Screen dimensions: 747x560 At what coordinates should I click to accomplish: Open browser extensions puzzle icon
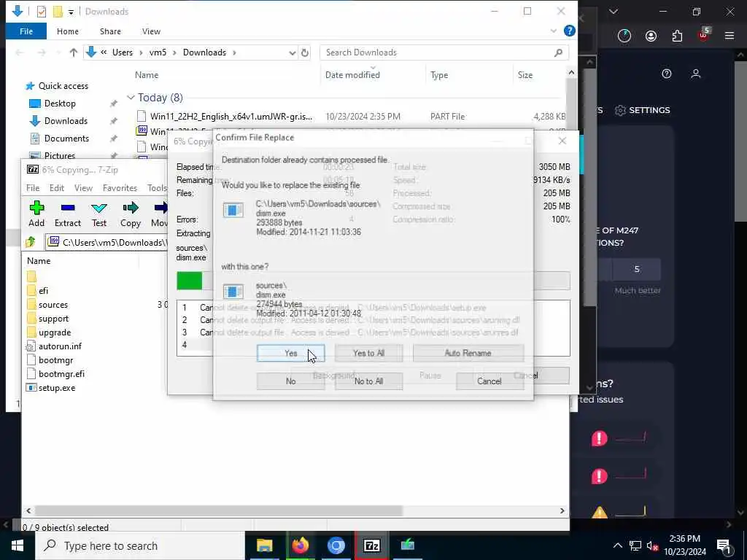677,36
